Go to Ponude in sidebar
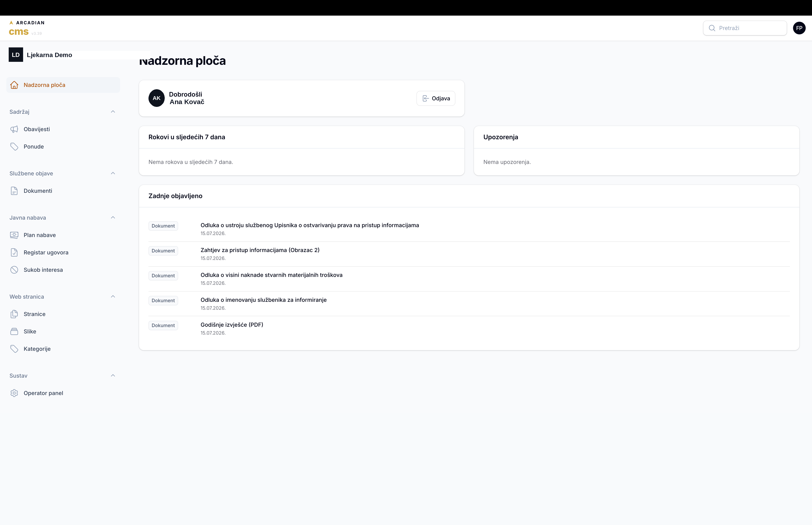Viewport: 812px width, 525px height. pos(63,147)
